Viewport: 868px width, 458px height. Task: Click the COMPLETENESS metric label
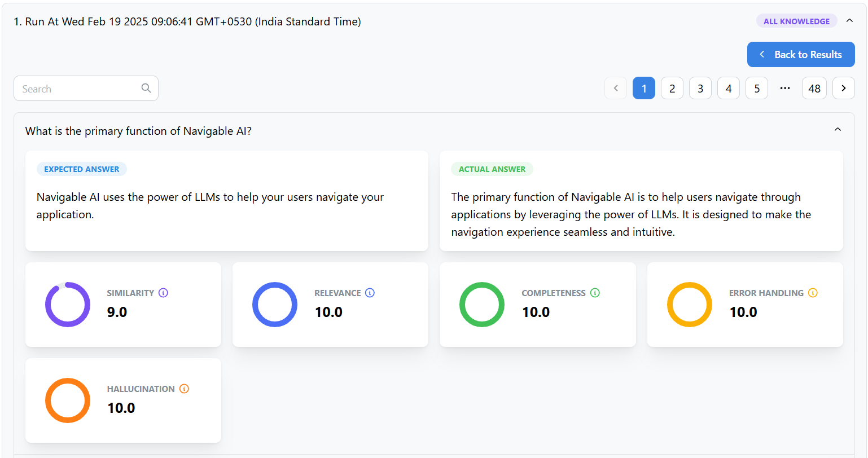[554, 293]
